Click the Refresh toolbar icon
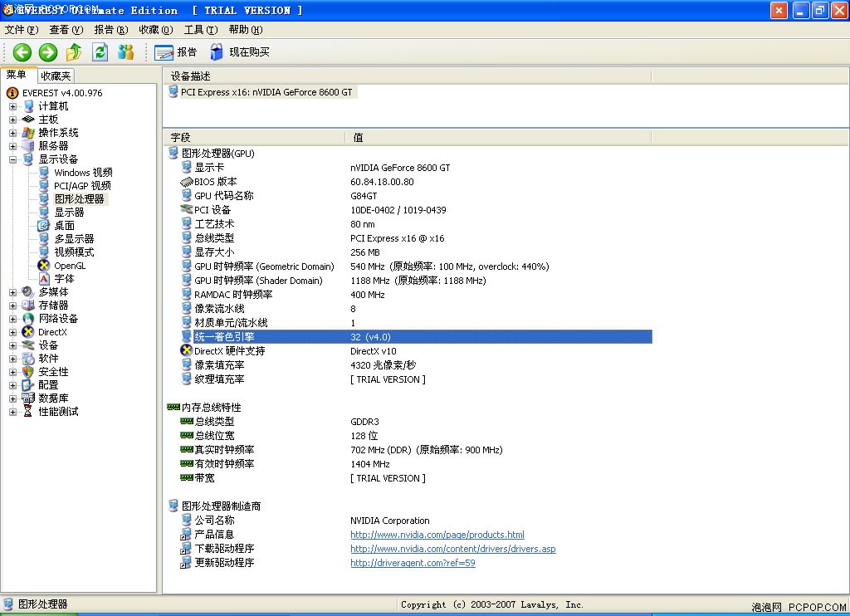 (100, 52)
